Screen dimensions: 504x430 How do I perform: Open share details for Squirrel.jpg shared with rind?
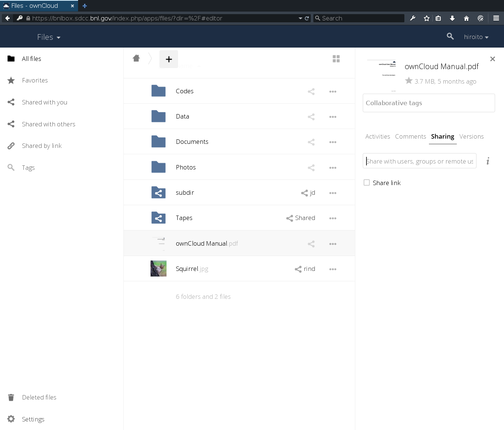[x=305, y=269]
